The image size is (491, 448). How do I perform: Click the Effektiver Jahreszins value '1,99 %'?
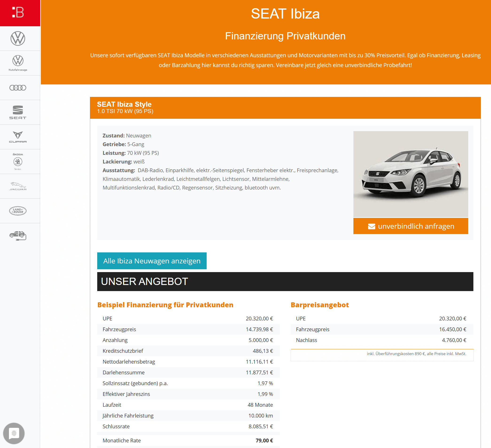[265, 394]
